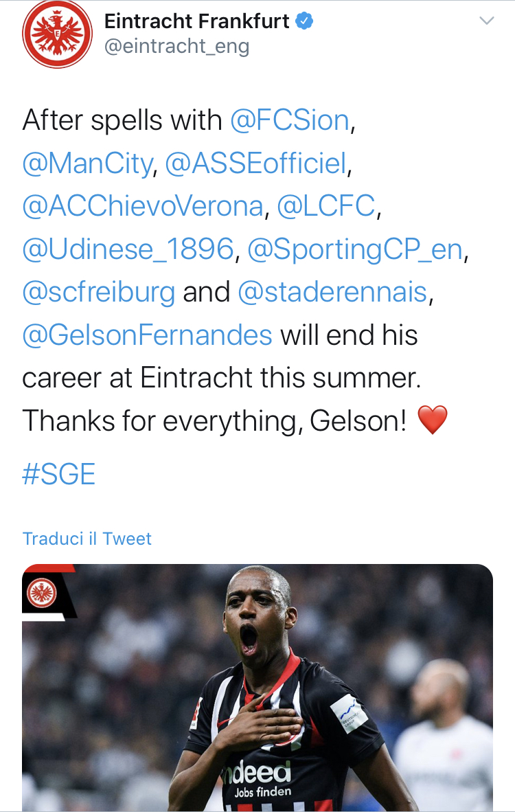This screenshot has height=812, width=515.
Task: Tap the Eintracht crest on photo corner
Action: 42,591
